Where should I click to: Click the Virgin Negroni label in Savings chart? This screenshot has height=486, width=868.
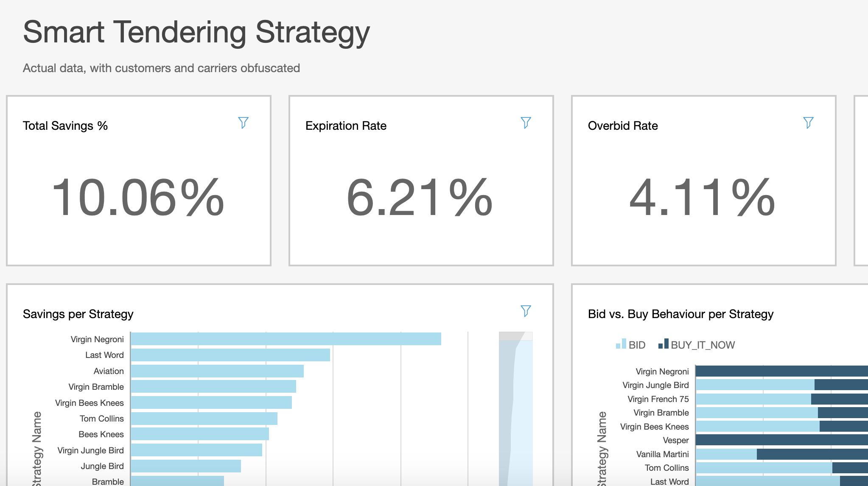pyautogui.click(x=97, y=339)
